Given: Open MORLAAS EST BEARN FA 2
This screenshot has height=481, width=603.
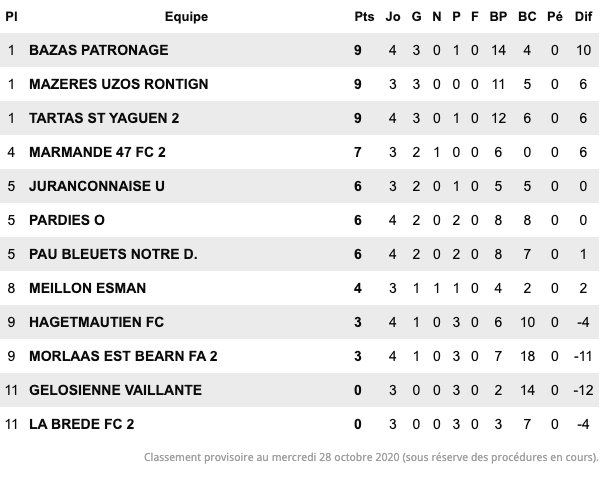Looking at the screenshot, I should [123, 356].
